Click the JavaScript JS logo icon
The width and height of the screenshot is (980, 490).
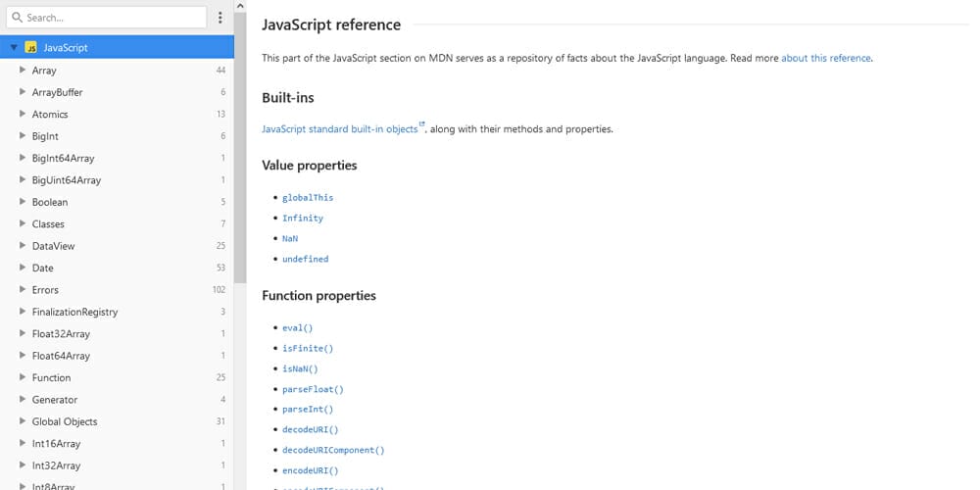click(x=31, y=47)
